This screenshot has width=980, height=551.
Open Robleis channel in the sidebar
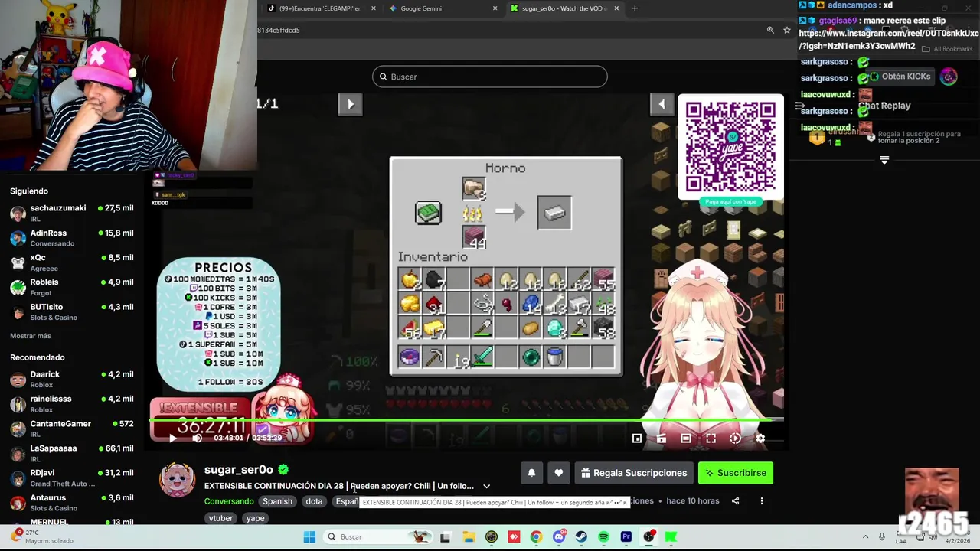(72, 287)
